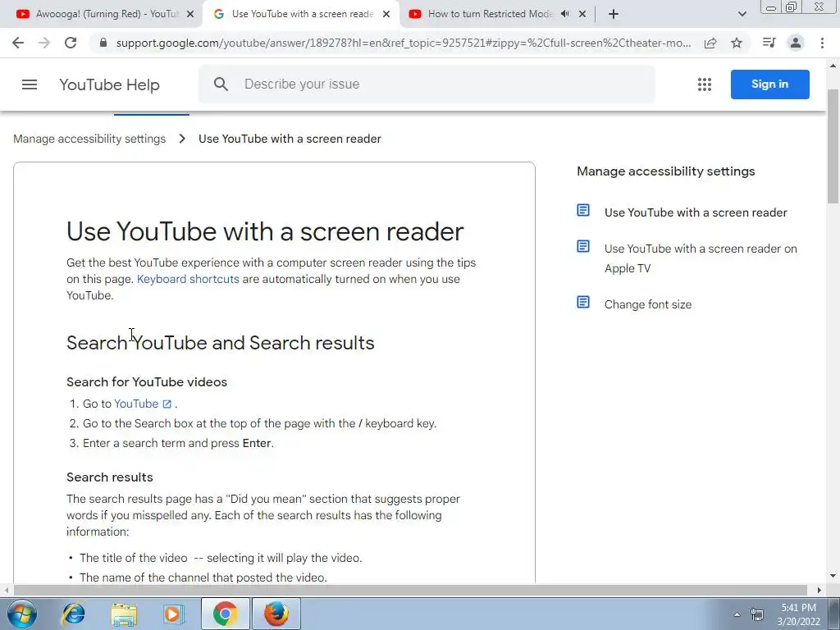Open the Keyboard shortcuts link
Viewport: 840px width, 630px height.
coord(188,279)
